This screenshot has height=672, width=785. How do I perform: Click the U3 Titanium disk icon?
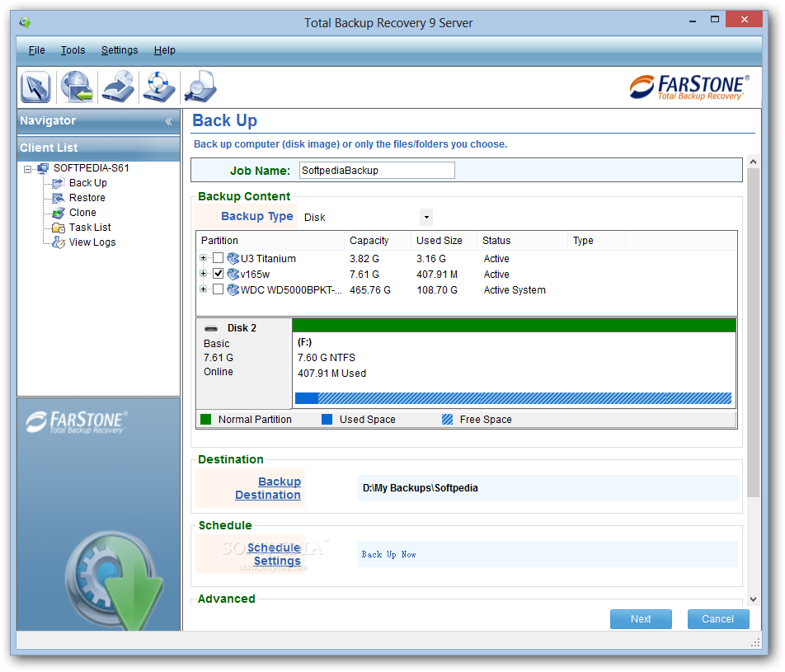[x=233, y=258]
